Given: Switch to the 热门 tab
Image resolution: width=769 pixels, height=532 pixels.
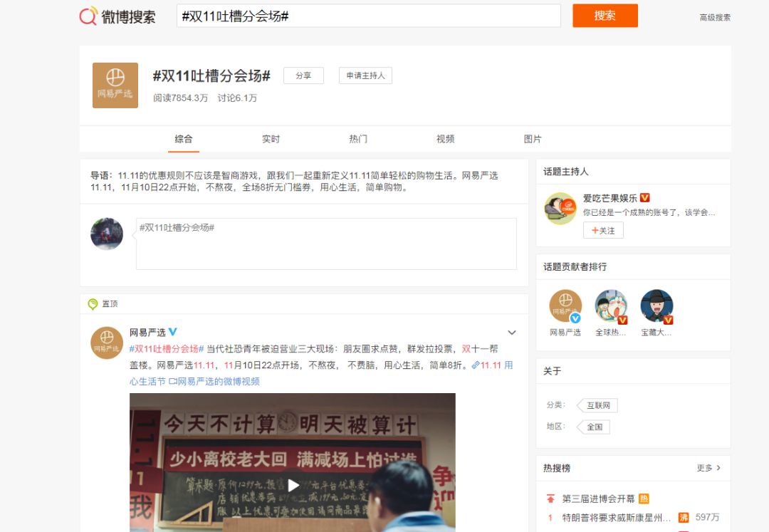Looking at the screenshot, I should [x=358, y=139].
